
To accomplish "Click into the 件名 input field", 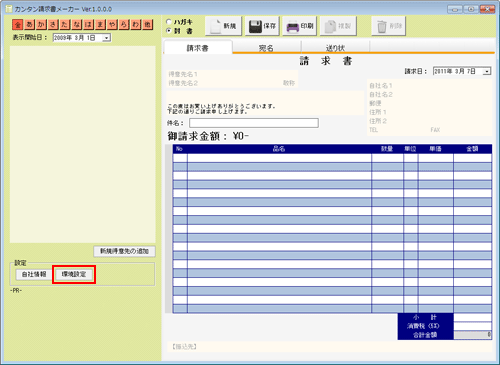I will click(254, 123).
